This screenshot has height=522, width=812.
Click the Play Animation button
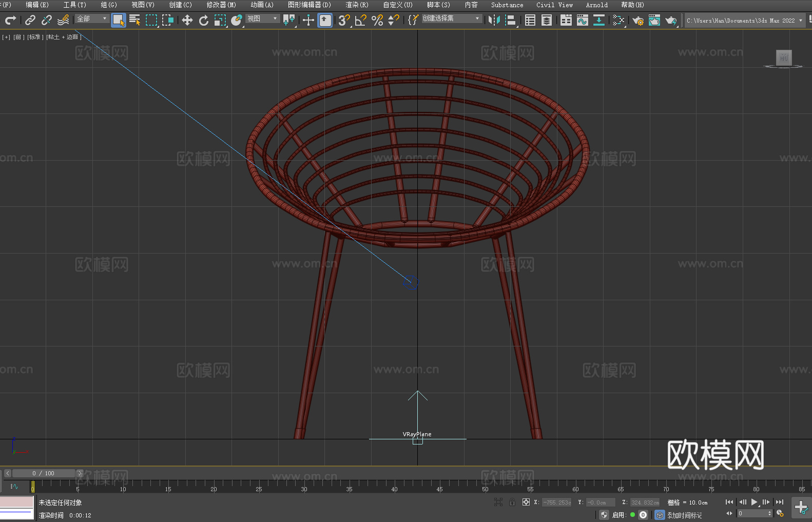(x=754, y=502)
